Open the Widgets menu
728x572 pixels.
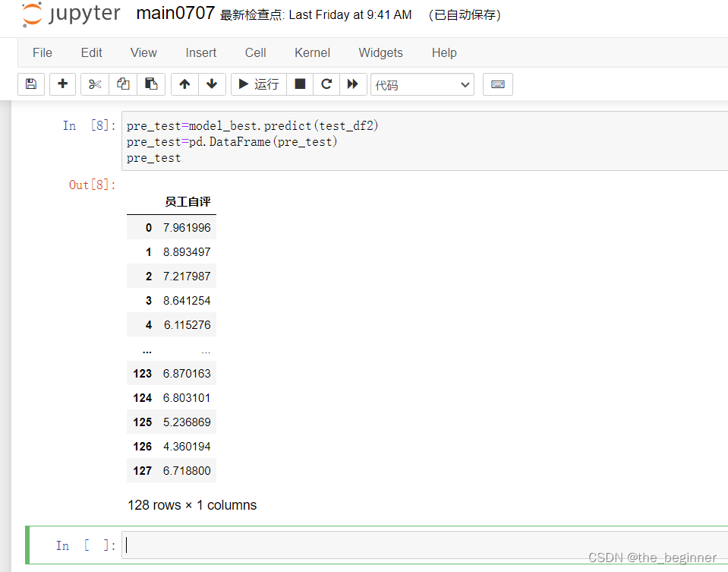click(x=380, y=52)
